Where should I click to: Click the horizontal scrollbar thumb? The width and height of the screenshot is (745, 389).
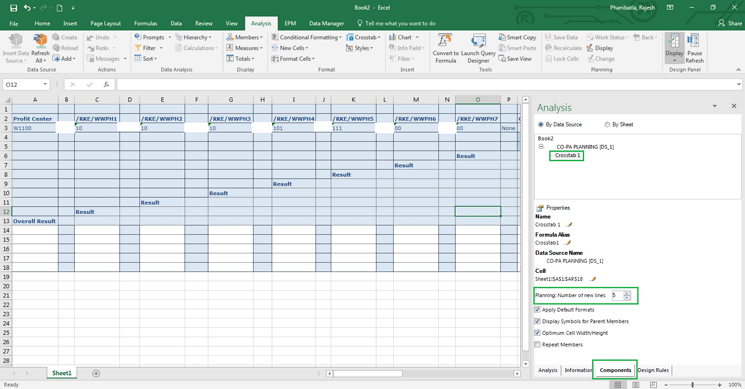(x=368, y=374)
